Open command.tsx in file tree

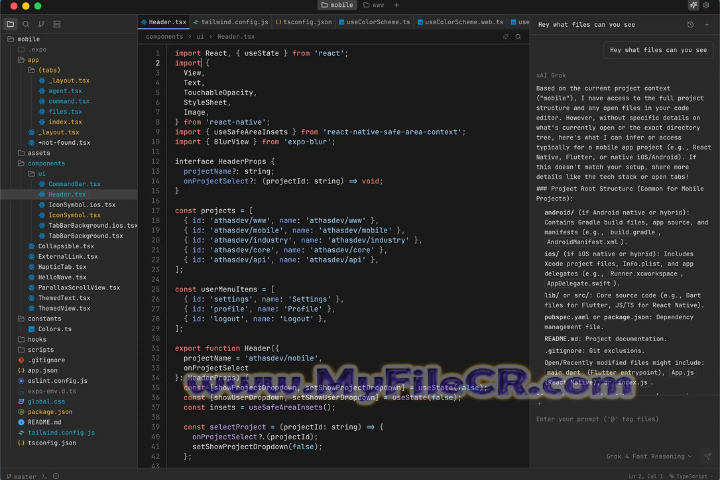click(x=64, y=102)
